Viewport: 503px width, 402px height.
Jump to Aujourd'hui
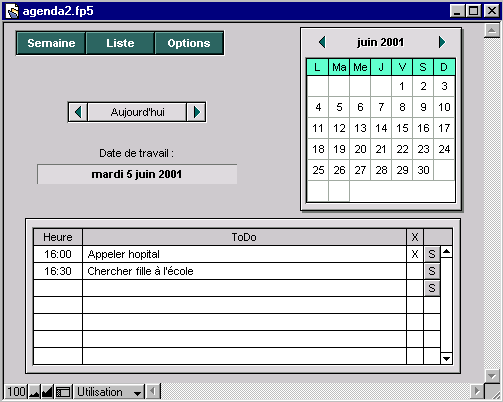[137, 112]
